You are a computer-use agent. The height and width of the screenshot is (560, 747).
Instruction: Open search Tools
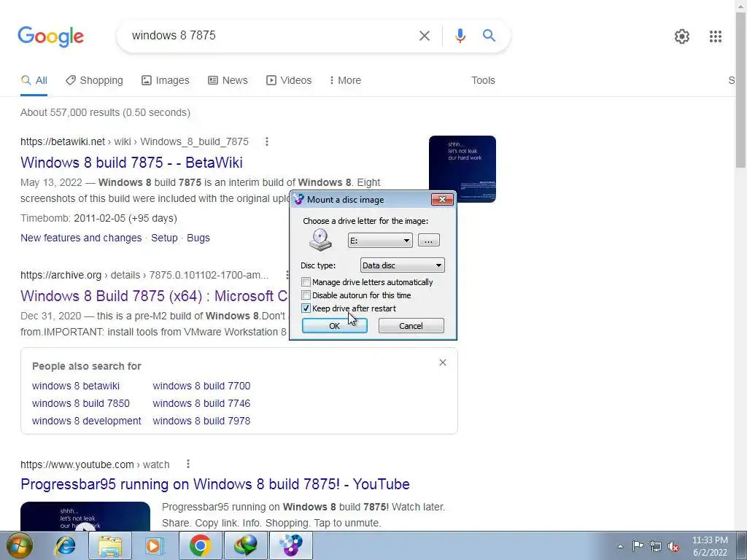point(483,80)
